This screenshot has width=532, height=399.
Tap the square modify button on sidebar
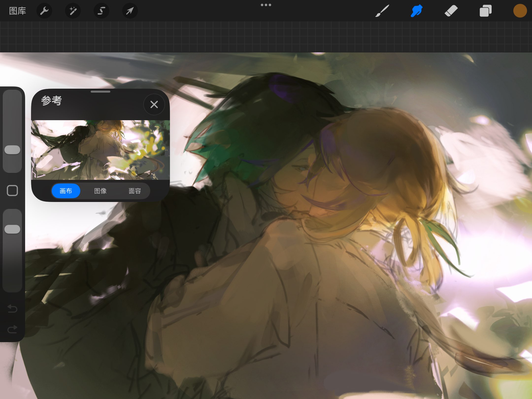click(x=12, y=191)
